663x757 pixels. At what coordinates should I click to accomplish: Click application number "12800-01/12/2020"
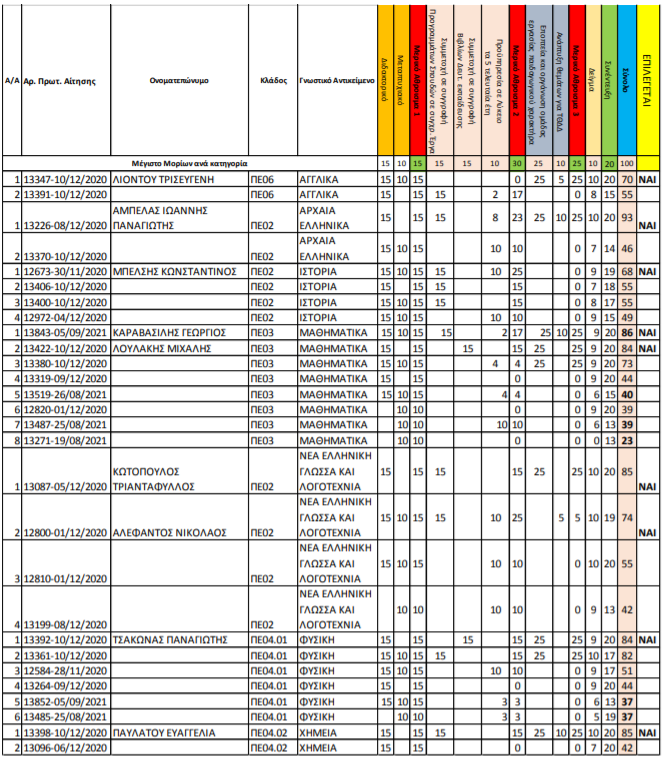coord(65,533)
